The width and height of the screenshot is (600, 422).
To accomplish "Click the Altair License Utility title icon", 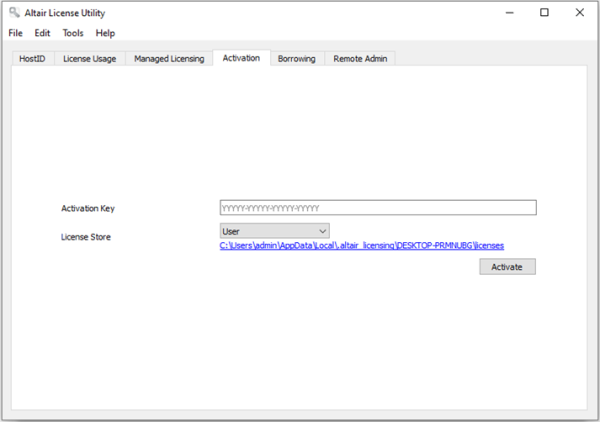I will pyautogui.click(x=15, y=13).
